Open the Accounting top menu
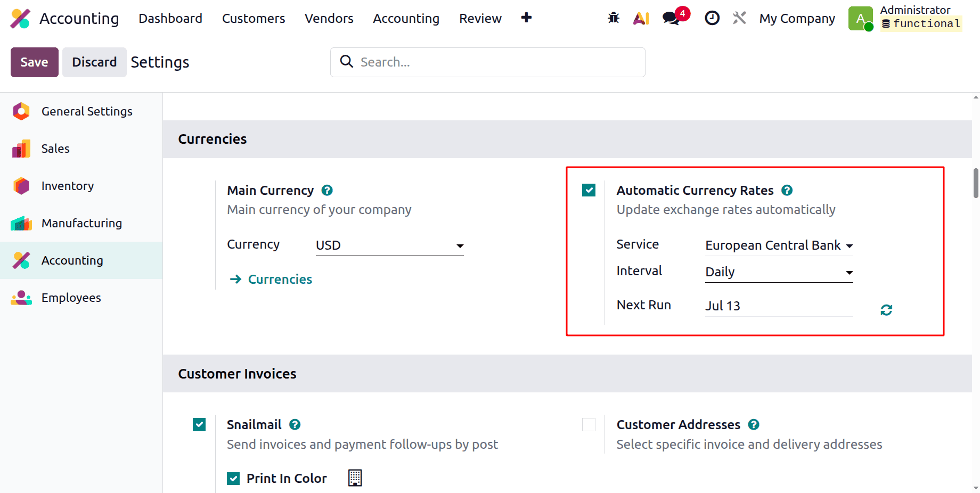 click(x=406, y=18)
